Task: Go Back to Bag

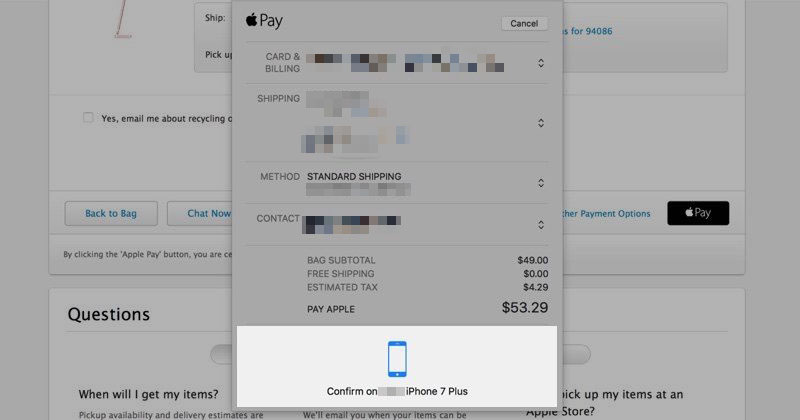Action: tap(111, 213)
